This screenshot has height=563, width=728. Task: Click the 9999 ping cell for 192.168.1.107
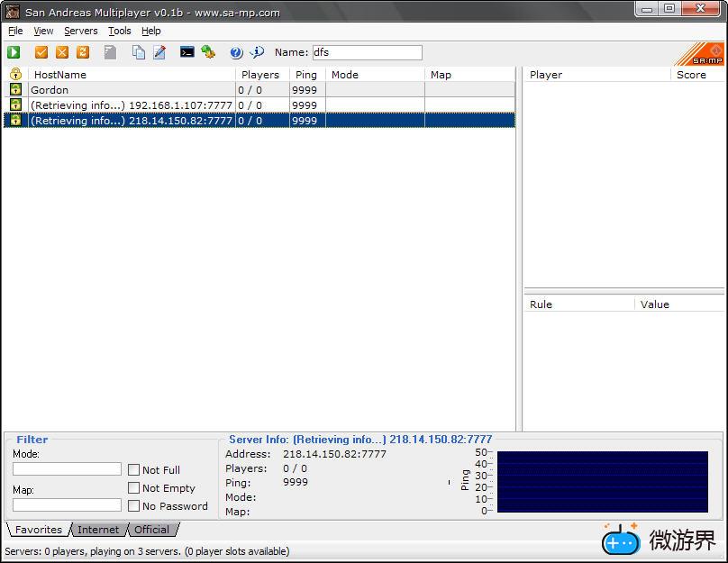coord(307,104)
